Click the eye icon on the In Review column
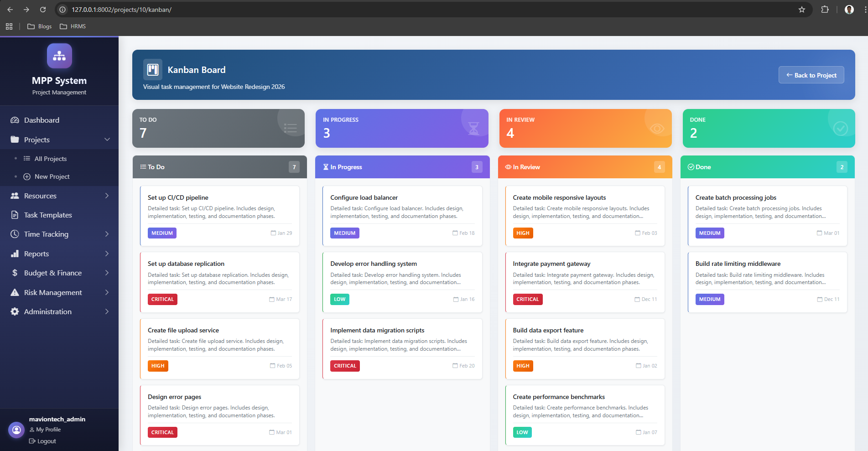Image resolution: width=868 pixels, height=451 pixels. pos(657,128)
